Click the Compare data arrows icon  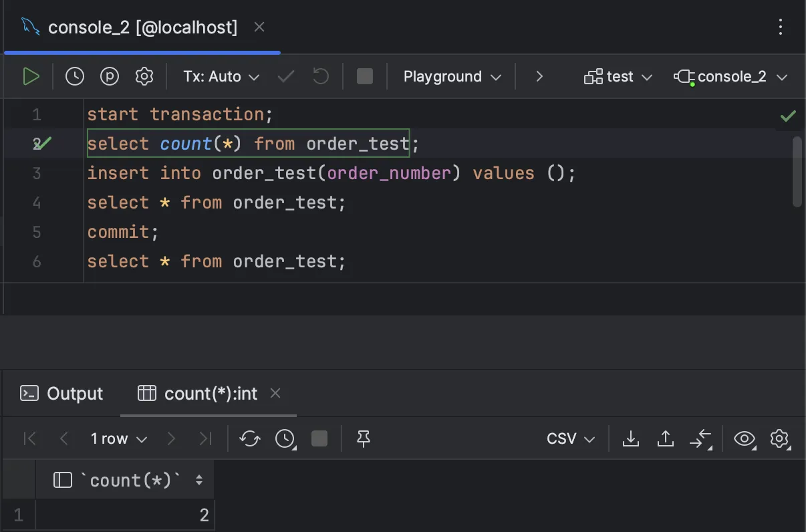click(700, 439)
